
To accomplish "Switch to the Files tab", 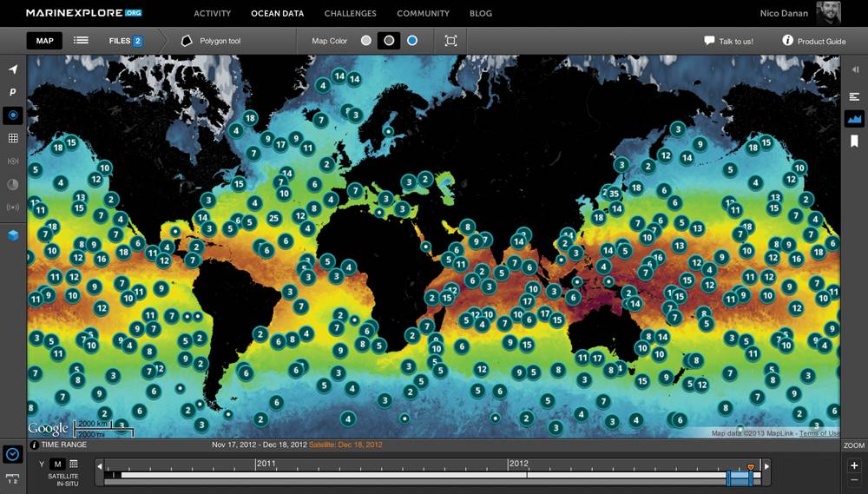I will 125,41.
